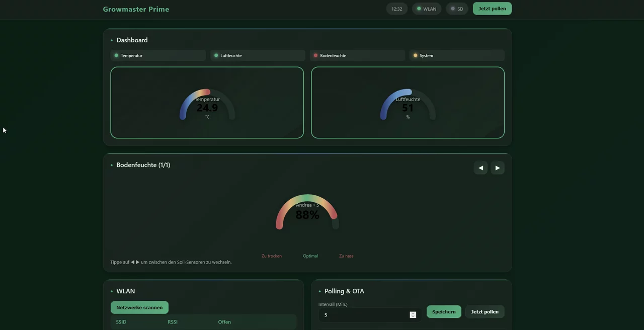The height and width of the screenshot is (330, 644).
Task: Click the Luftfeuchte gauge card
Action: click(408, 103)
